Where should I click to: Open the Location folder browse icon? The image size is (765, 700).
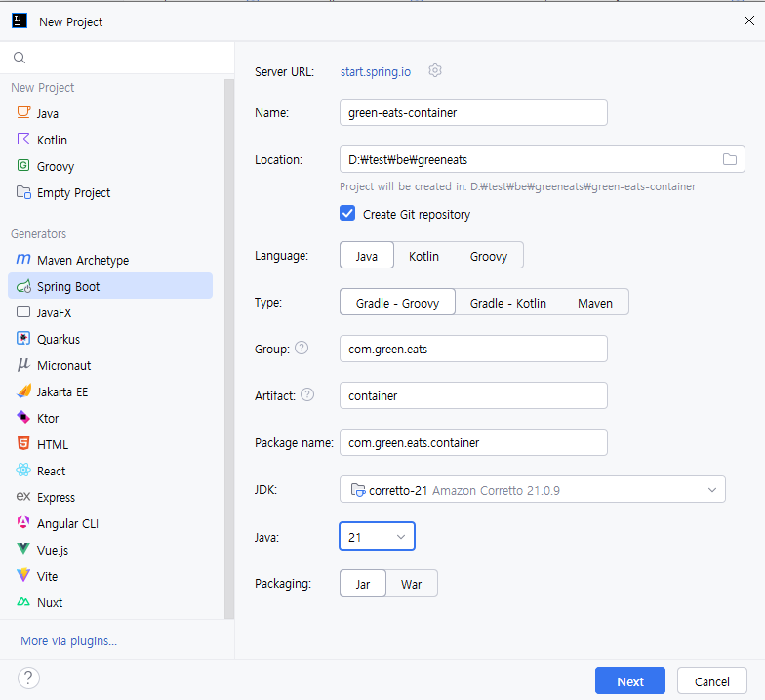(730, 159)
